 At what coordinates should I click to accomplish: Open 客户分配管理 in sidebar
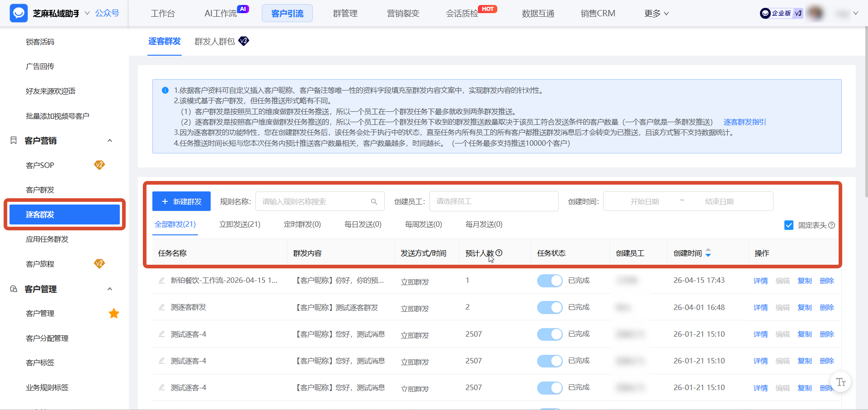(x=47, y=338)
